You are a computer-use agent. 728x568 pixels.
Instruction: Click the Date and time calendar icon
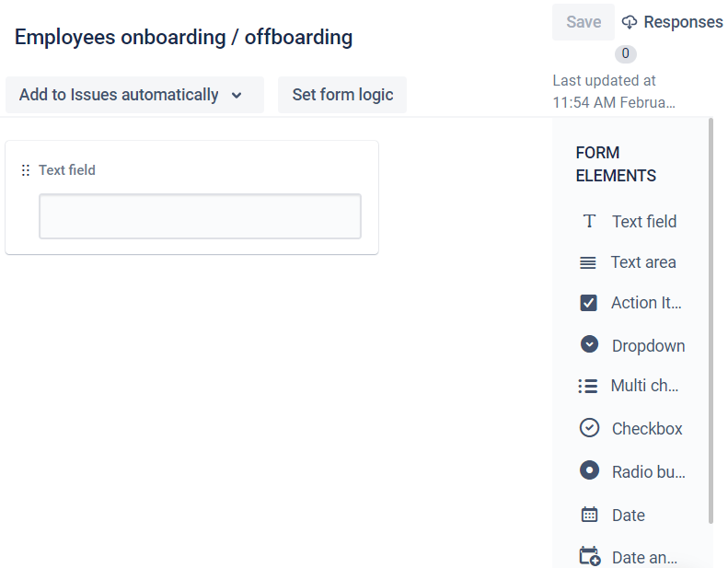point(589,556)
